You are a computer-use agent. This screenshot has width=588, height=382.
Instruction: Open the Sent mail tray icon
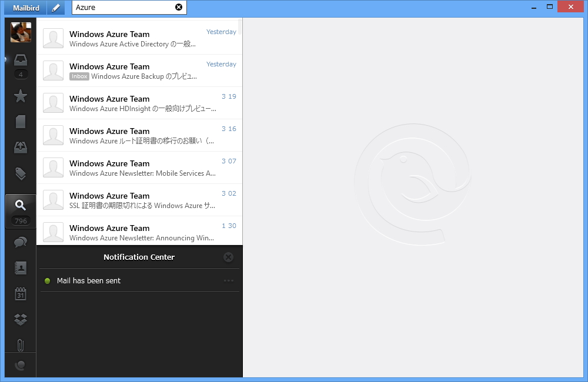[x=21, y=148]
